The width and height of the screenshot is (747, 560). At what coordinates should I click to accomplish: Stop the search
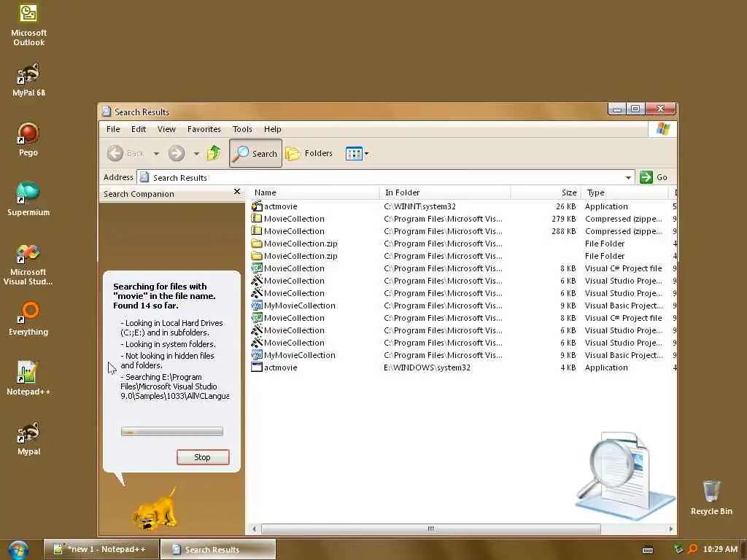click(203, 457)
